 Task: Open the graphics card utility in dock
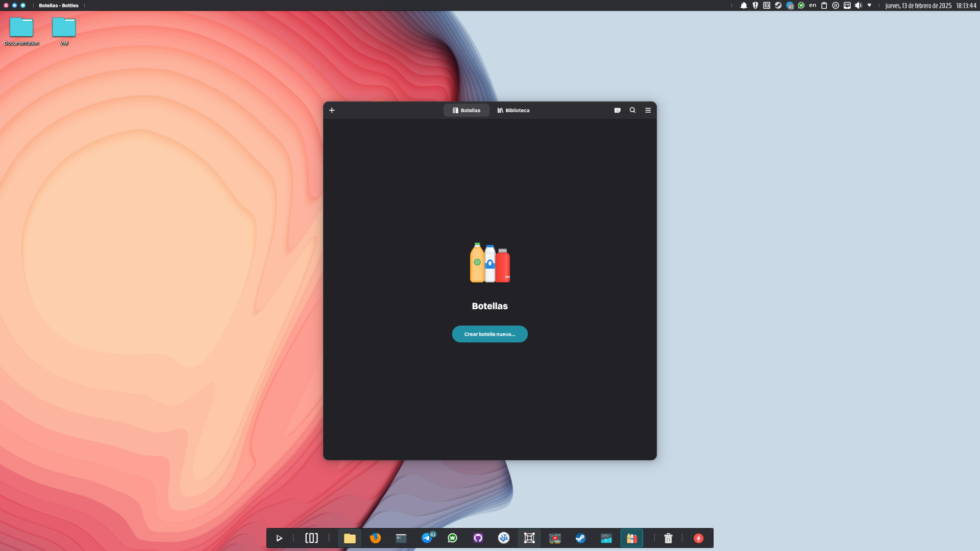point(555,538)
